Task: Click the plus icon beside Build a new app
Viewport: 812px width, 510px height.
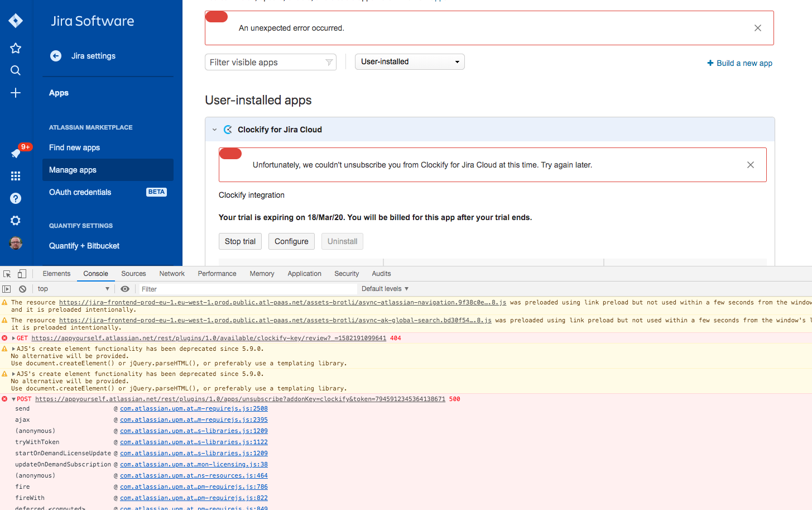Action: click(710, 63)
